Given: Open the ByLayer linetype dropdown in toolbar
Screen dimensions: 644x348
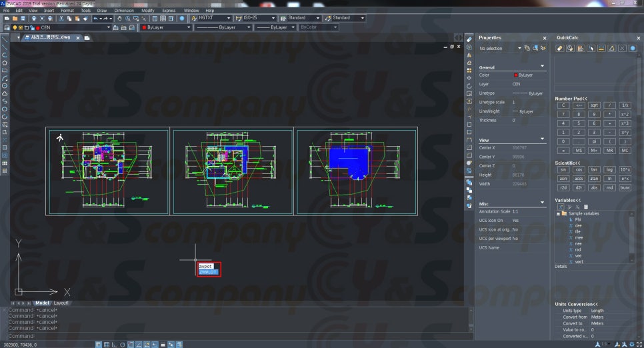Looking at the screenshot, I should point(249,27).
